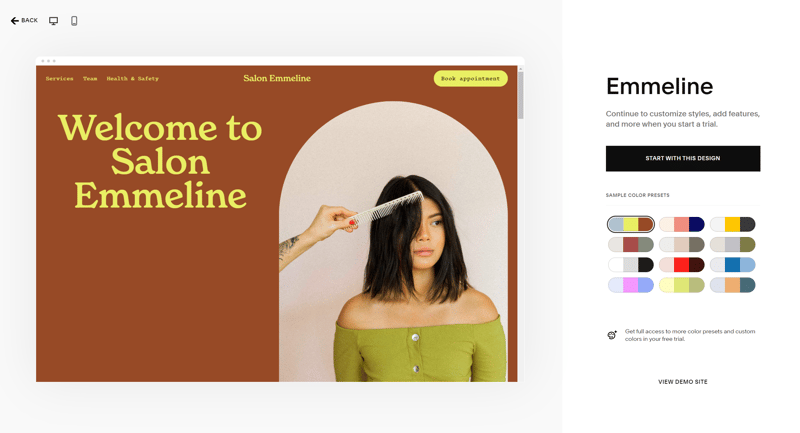Pick the white, gray, black preset
Image resolution: width=800 pixels, height=433 pixels.
pyautogui.click(x=631, y=265)
